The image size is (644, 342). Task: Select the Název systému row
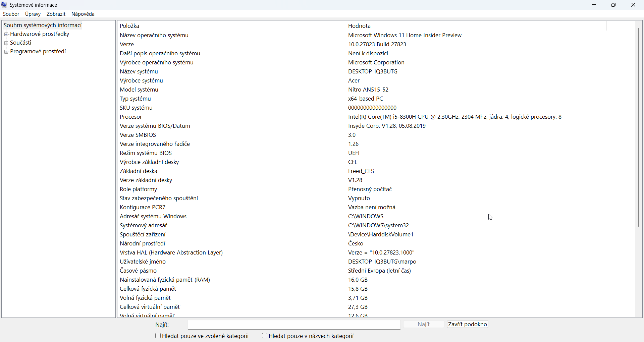point(362,71)
